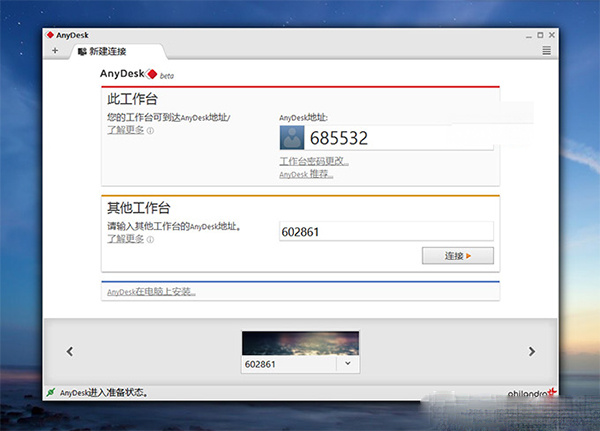Focus the remote address field 602861
The width and height of the screenshot is (600, 431).
click(x=386, y=232)
